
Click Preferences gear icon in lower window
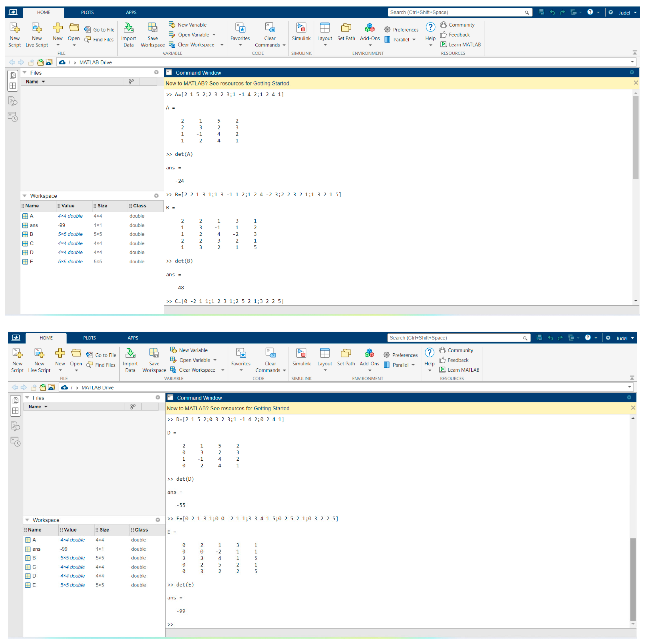tap(387, 355)
